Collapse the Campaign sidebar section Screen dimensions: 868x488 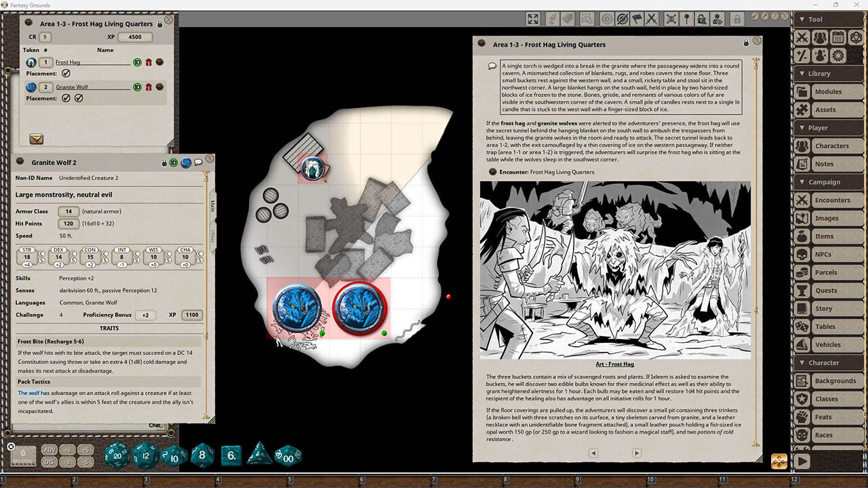click(x=828, y=182)
